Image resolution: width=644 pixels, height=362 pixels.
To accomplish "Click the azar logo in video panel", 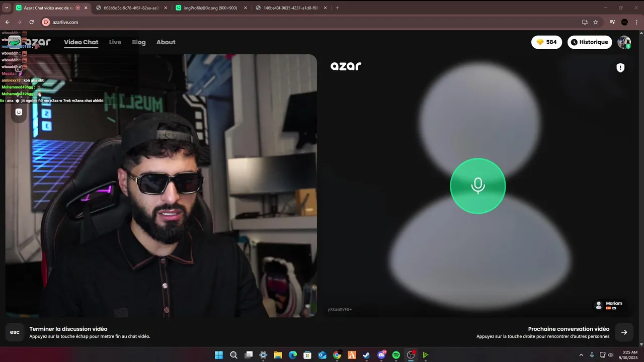I will 346,66.
